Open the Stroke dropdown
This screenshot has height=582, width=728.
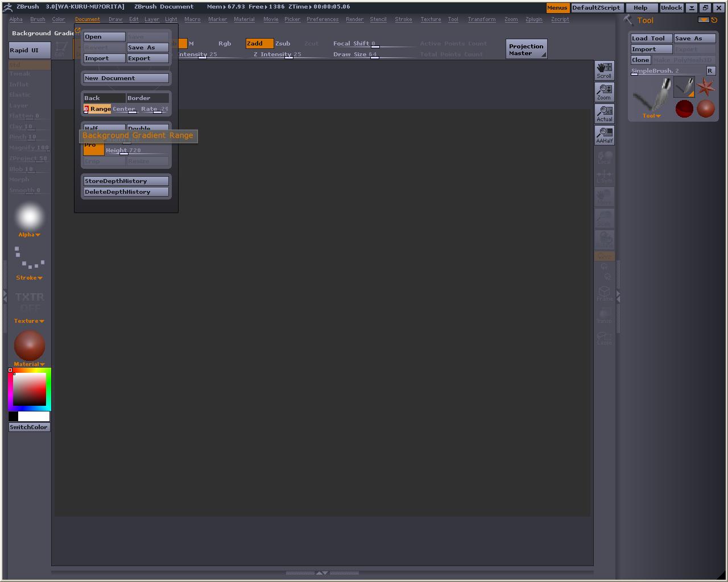29,278
